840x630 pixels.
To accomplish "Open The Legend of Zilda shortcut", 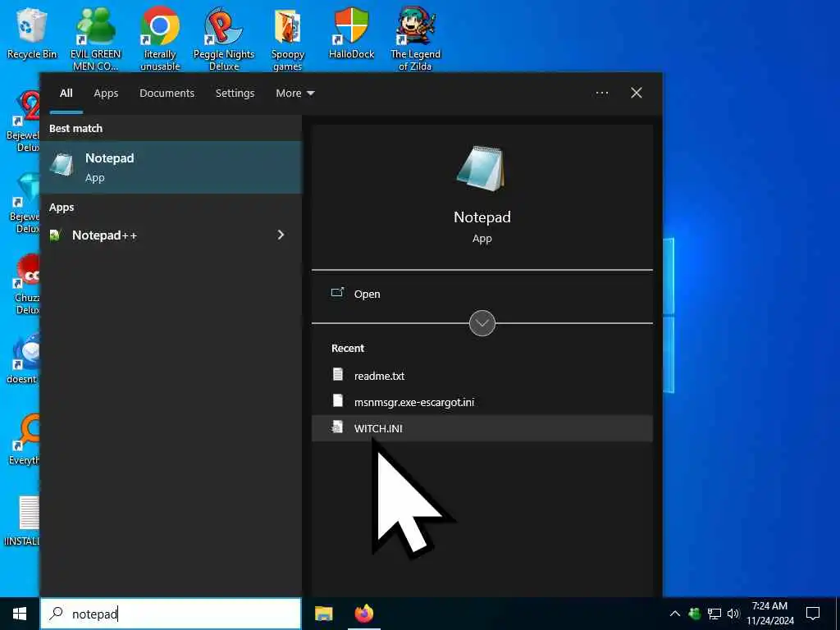I will click(x=415, y=39).
